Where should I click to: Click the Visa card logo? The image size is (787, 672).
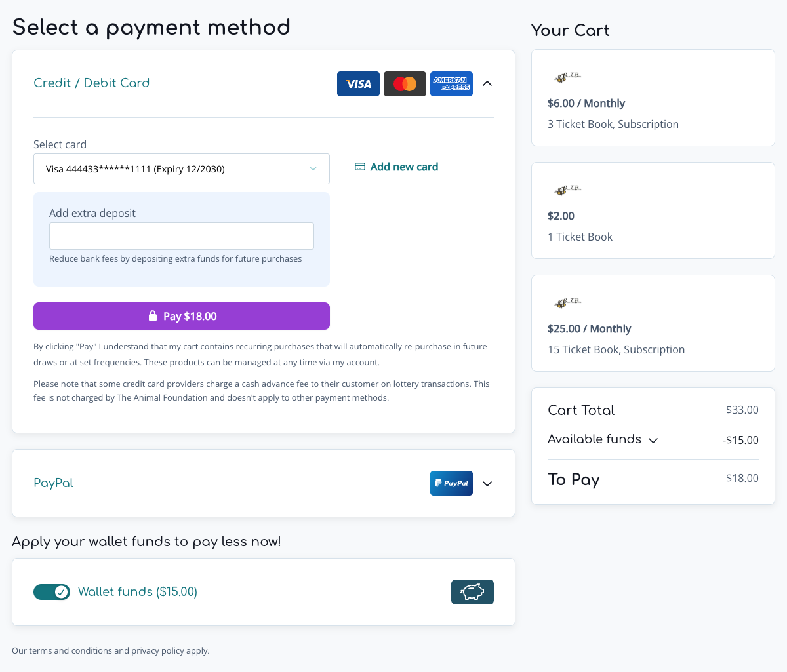click(358, 84)
